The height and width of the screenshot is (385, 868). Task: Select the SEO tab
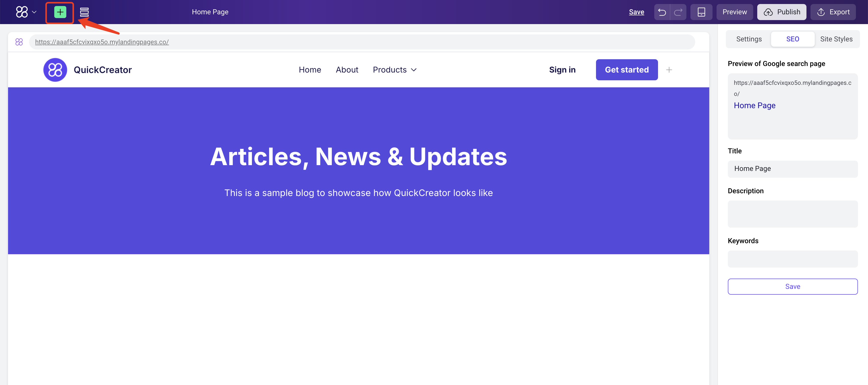click(793, 39)
